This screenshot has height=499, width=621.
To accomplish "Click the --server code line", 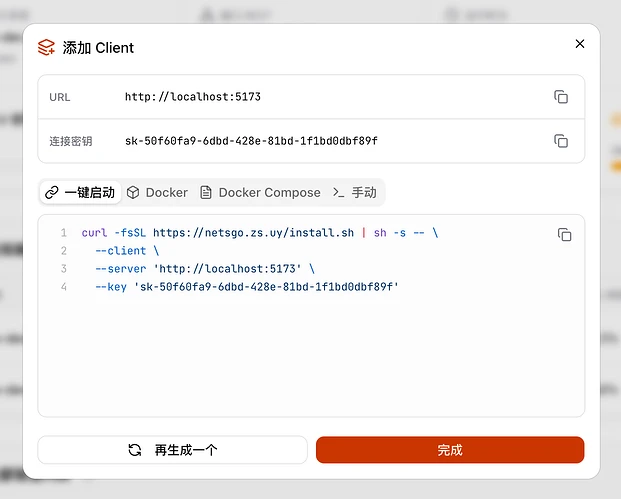I will (x=205, y=269).
